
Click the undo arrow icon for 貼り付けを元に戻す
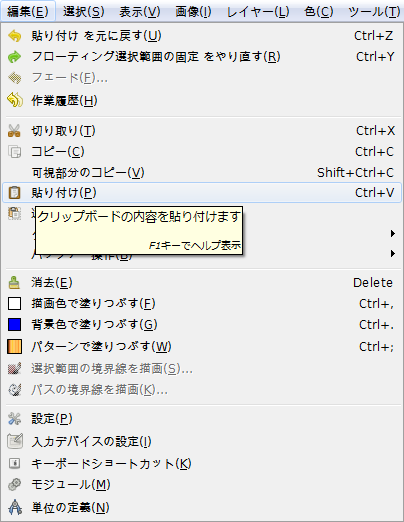pos(15,36)
